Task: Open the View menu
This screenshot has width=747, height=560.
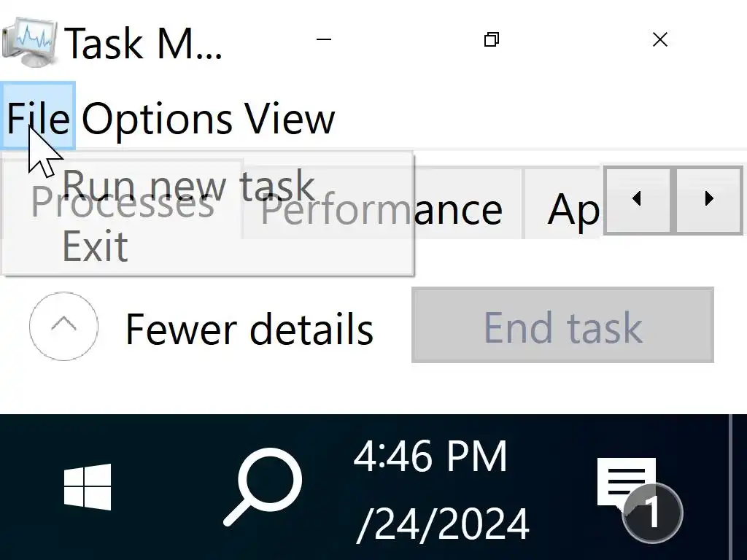Action: (x=289, y=117)
